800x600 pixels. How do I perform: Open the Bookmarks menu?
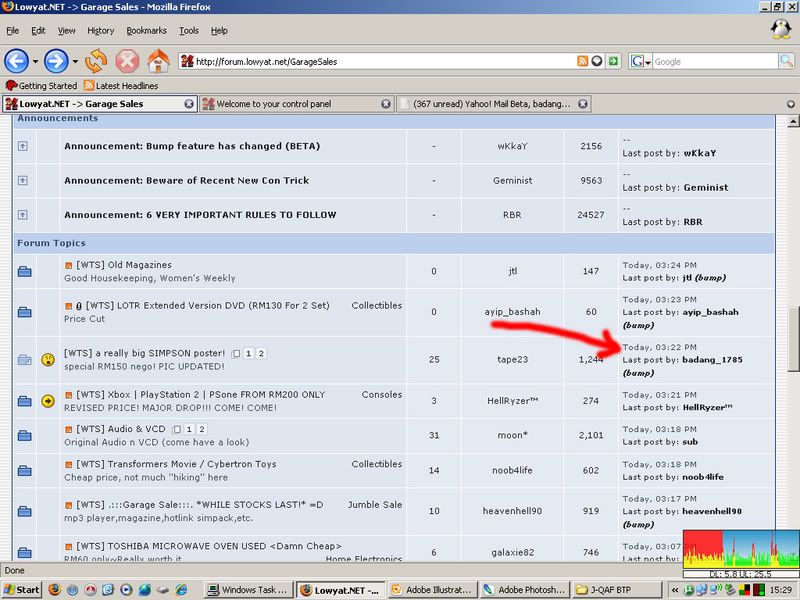click(144, 31)
